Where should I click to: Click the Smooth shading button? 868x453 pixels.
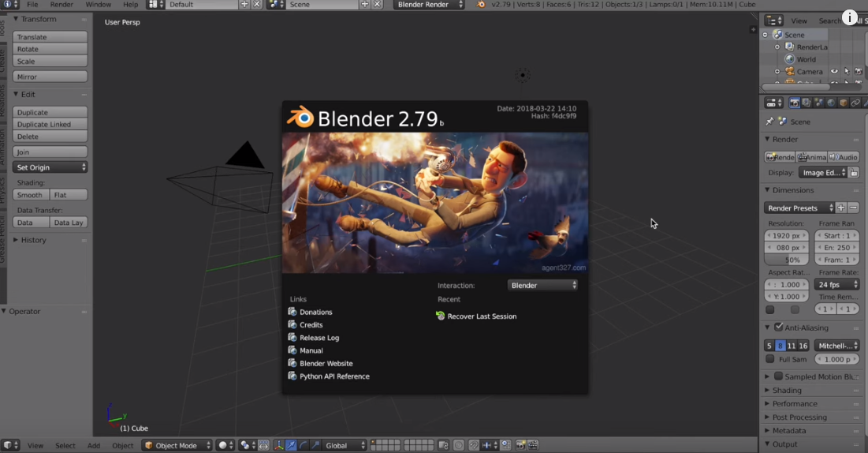click(x=31, y=195)
